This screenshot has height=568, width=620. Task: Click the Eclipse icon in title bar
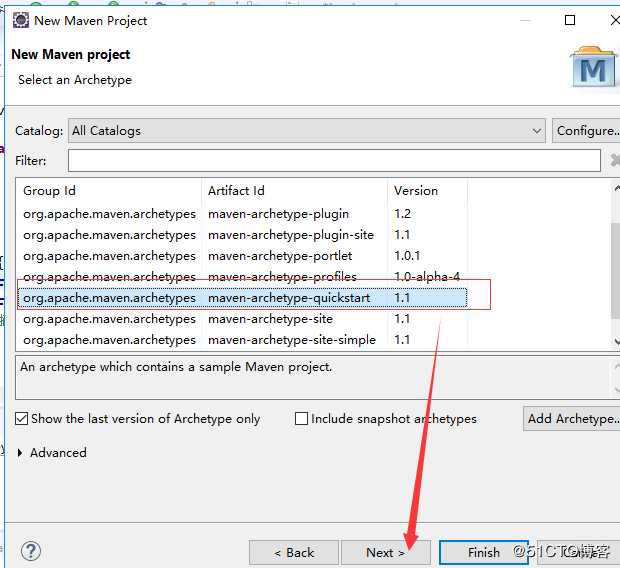21,20
